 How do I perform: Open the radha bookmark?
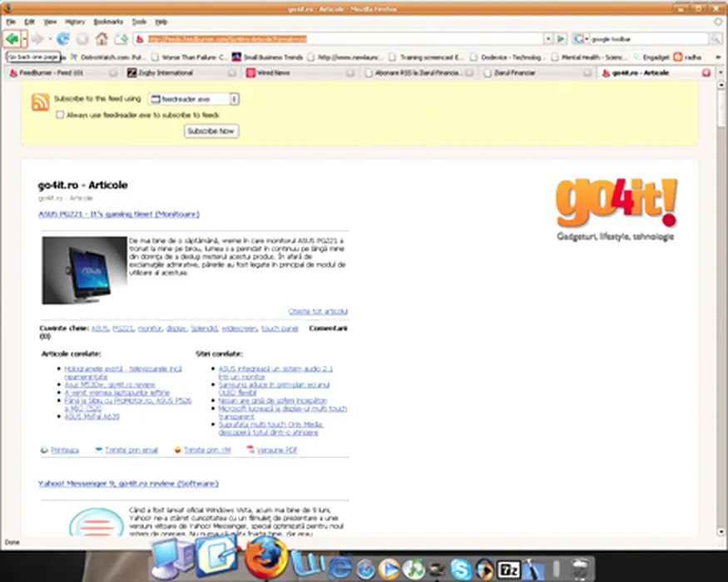(687, 57)
